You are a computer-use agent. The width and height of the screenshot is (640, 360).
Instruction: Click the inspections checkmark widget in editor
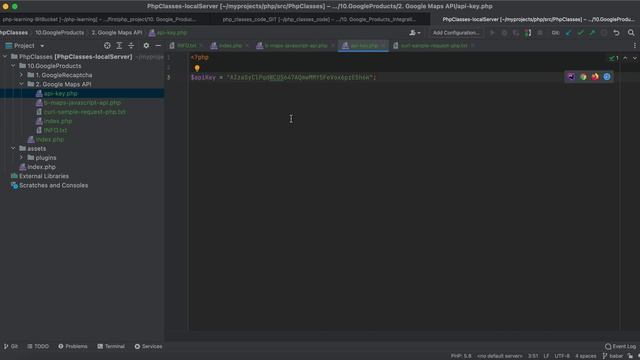(613, 58)
